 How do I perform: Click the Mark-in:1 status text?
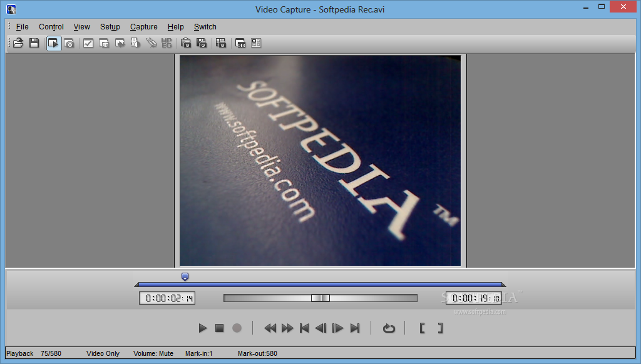point(198,353)
